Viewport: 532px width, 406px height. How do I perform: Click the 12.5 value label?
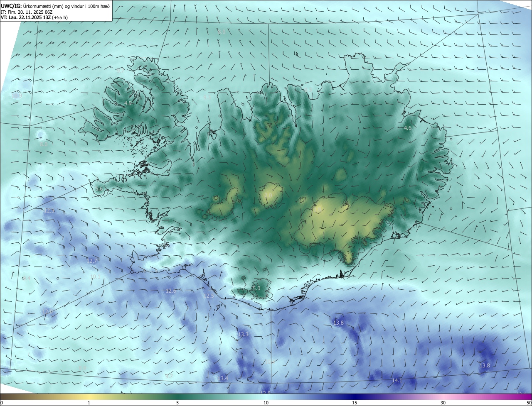pyautogui.click(x=208, y=296)
